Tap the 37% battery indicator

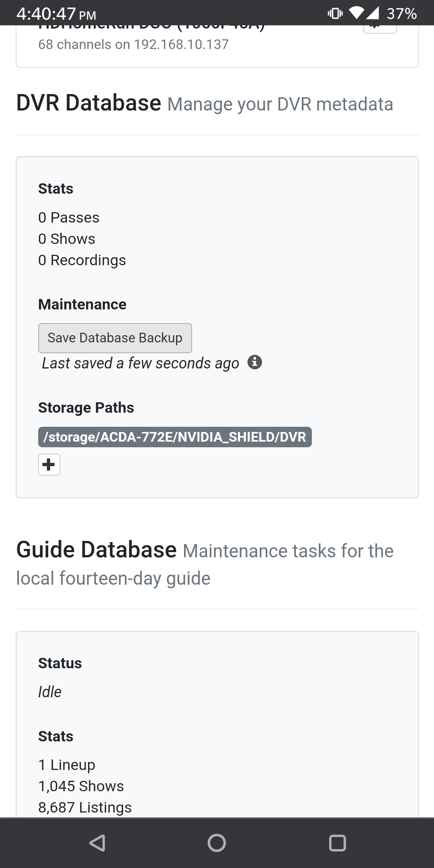coord(401,14)
